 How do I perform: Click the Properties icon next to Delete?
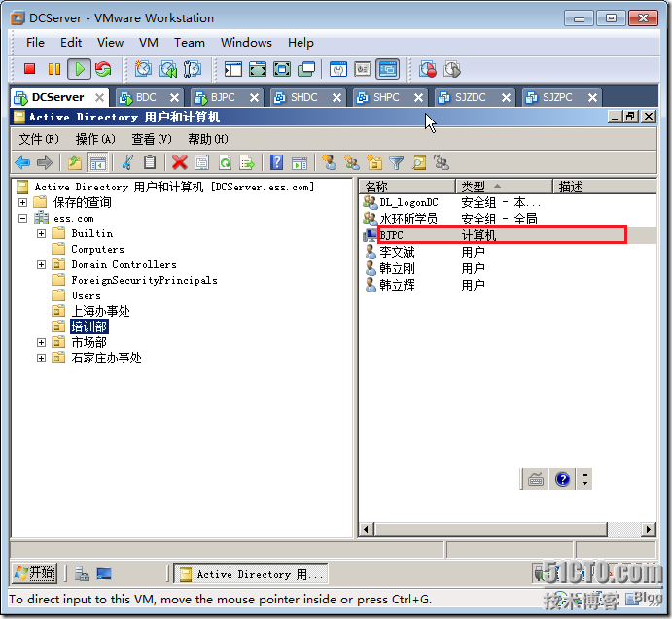pyautogui.click(x=202, y=162)
